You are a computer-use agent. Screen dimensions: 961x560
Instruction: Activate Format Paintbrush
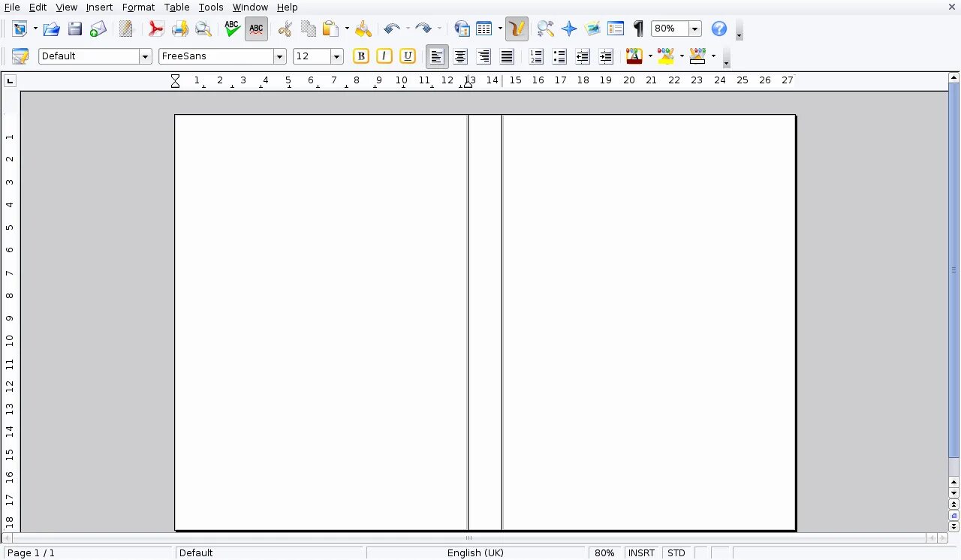363,29
